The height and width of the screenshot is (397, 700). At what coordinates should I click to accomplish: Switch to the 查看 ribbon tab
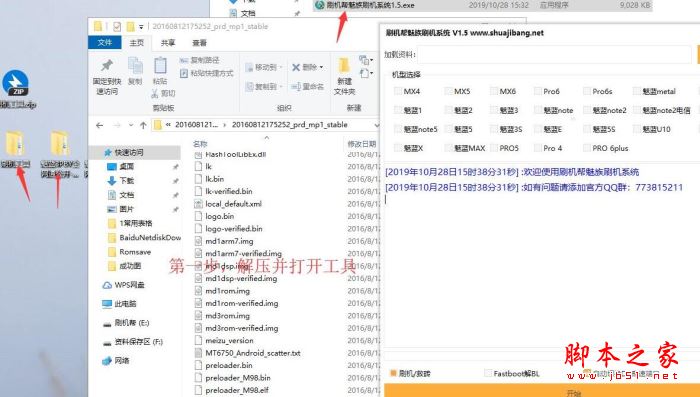coord(199,43)
